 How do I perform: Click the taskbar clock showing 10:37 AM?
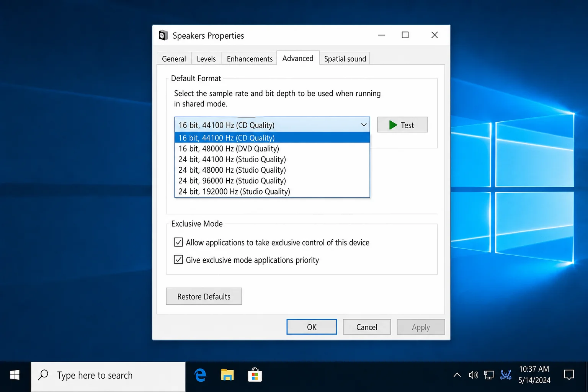[x=534, y=374]
